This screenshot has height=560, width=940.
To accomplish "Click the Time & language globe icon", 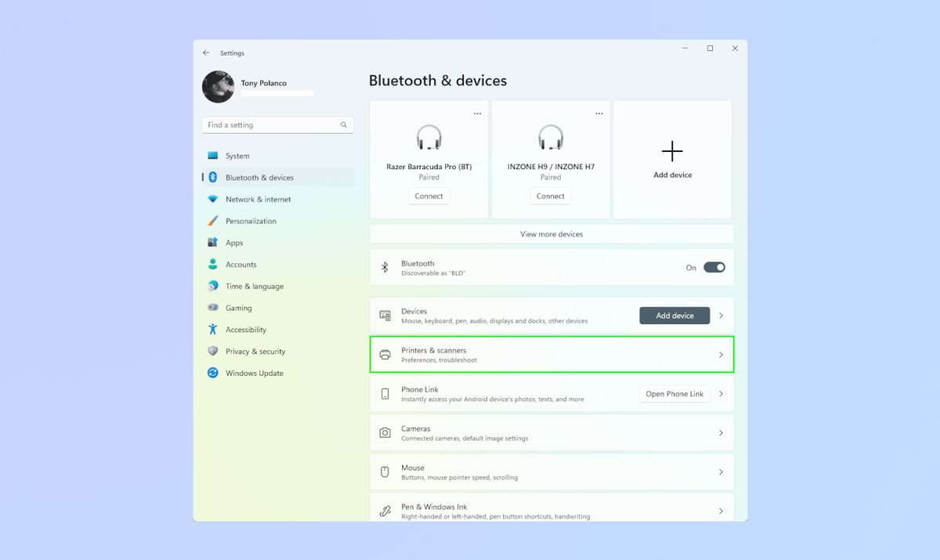I will pyautogui.click(x=212, y=286).
